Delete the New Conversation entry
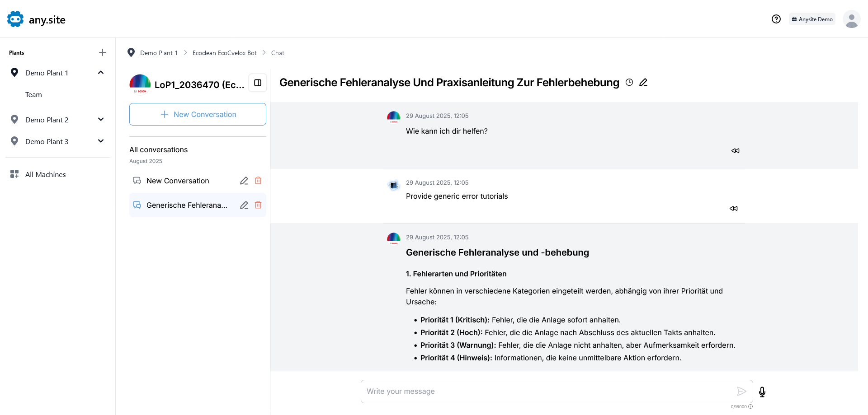The width and height of the screenshot is (868, 415). [258, 181]
